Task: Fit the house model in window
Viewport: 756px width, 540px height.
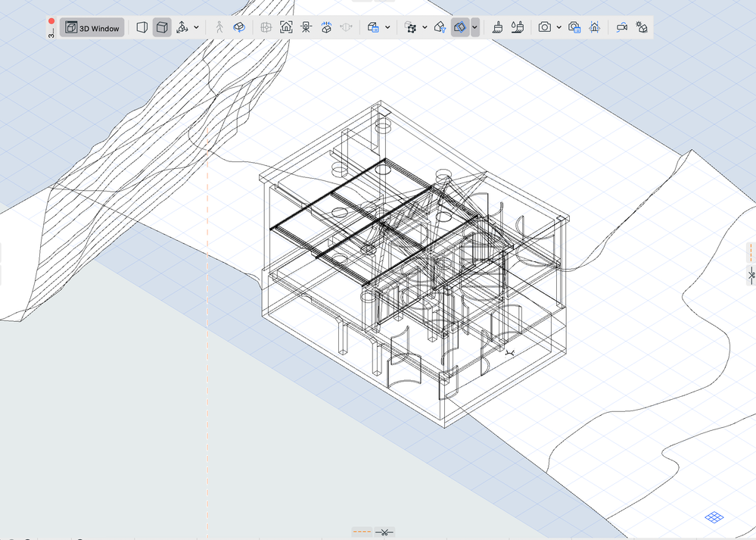Action: (286, 27)
